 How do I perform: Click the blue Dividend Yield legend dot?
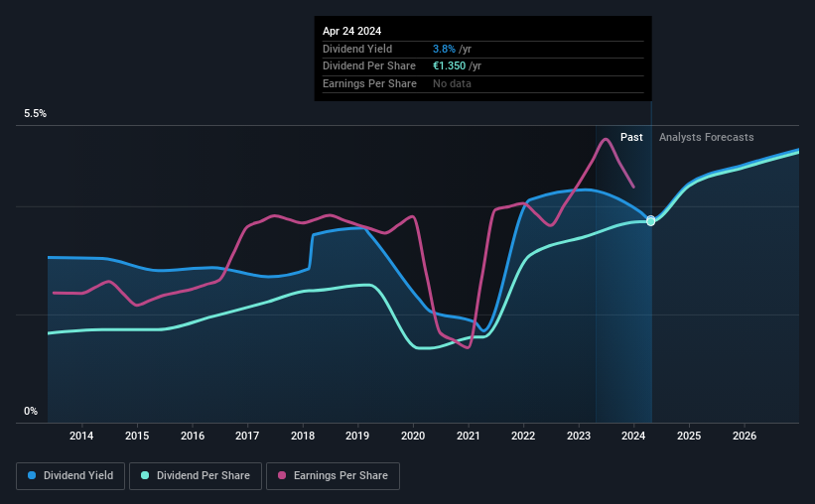(x=32, y=475)
